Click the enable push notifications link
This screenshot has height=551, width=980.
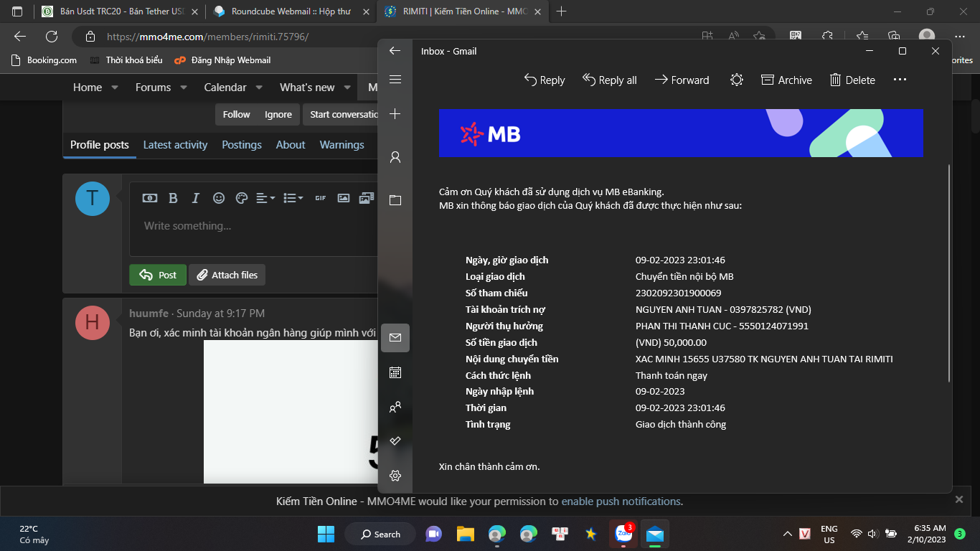click(621, 501)
